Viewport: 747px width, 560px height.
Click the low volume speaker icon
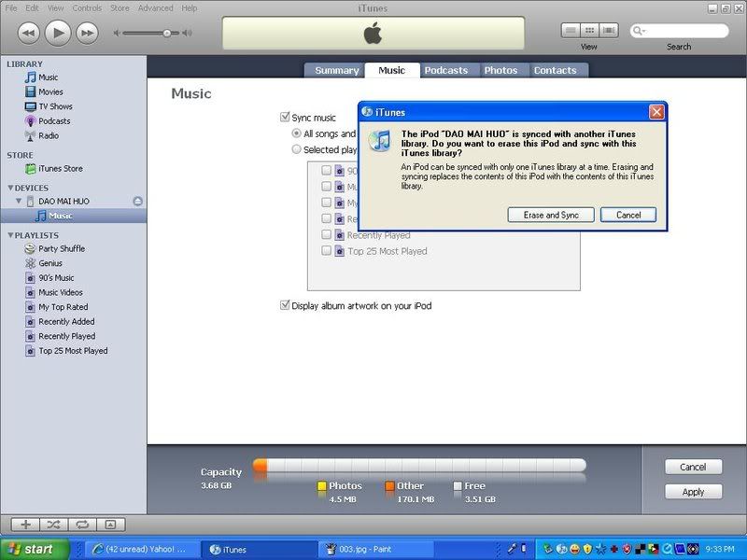coord(116,33)
